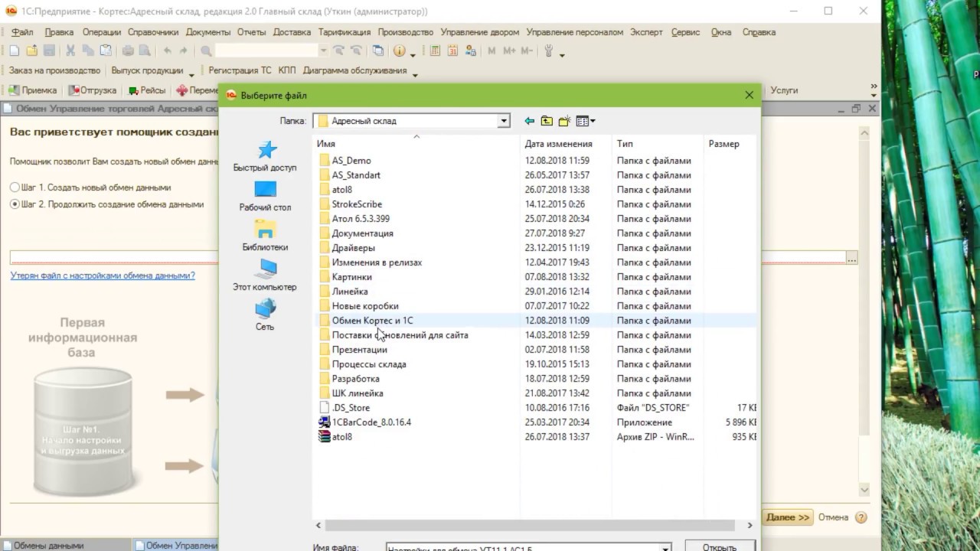Click the Windows list icon in toolbar
The height and width of the screenshot is (551, 980).
pyautogui.click(x=378, y=51)
